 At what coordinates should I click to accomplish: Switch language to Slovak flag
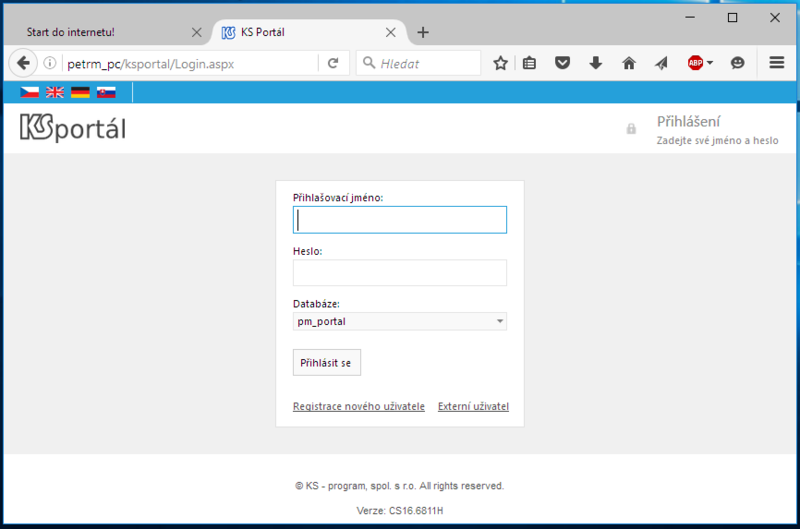click(x=106, y=92)
